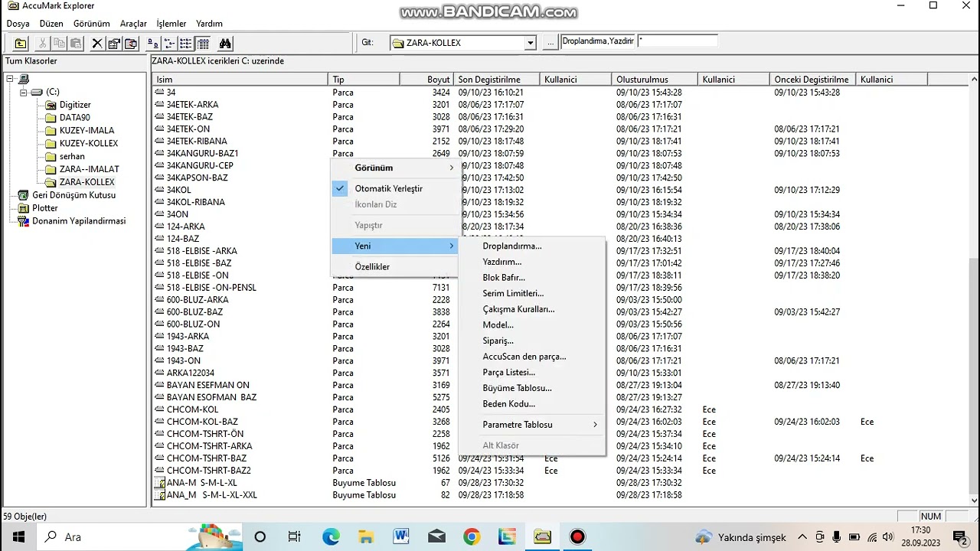The height and width of the screenshot is (551, 980).
Task: Sort by Son Degistirilme column header
Action: point(497,80)
